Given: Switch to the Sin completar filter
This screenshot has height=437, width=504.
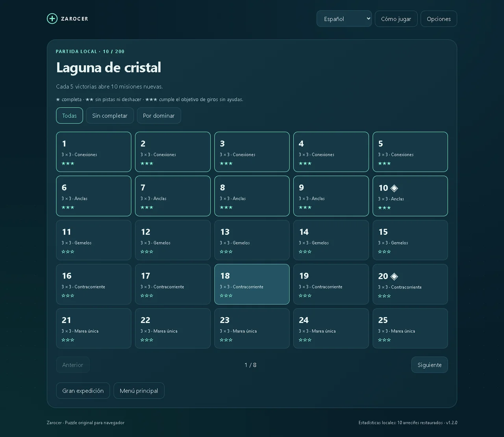Looking at the screenshot, I should click(x=110, y=115).
